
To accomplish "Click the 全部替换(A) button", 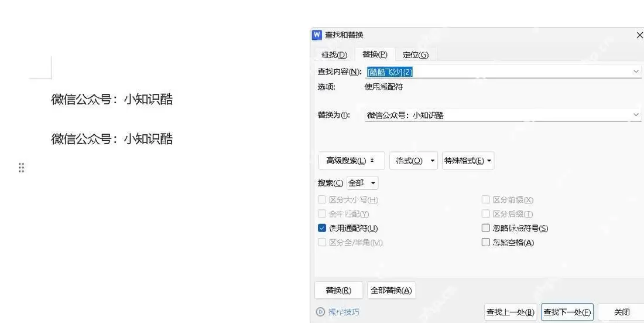I will click(x=391, y=290).
